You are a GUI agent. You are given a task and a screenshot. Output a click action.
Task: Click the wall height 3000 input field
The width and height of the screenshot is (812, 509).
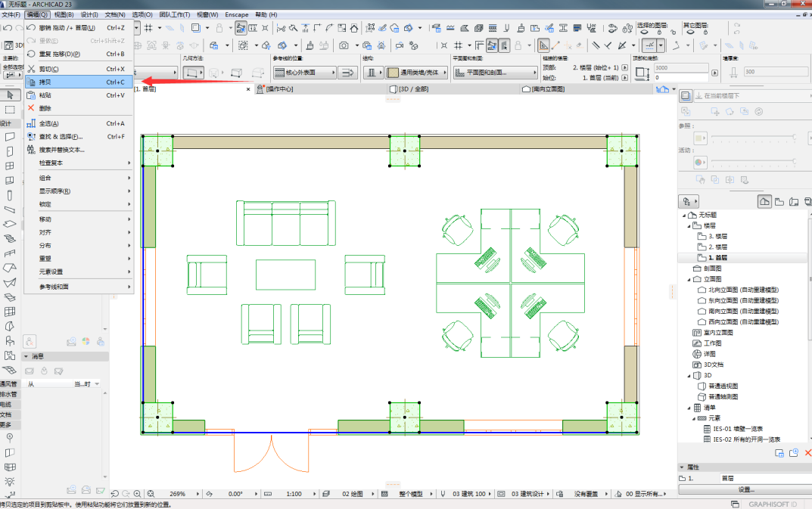click(681, 68)
